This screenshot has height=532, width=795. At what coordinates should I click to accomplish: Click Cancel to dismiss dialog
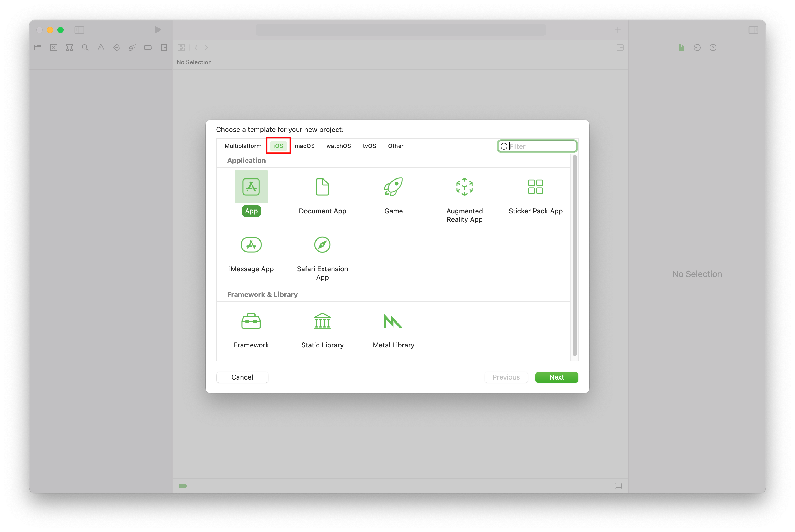242,377
